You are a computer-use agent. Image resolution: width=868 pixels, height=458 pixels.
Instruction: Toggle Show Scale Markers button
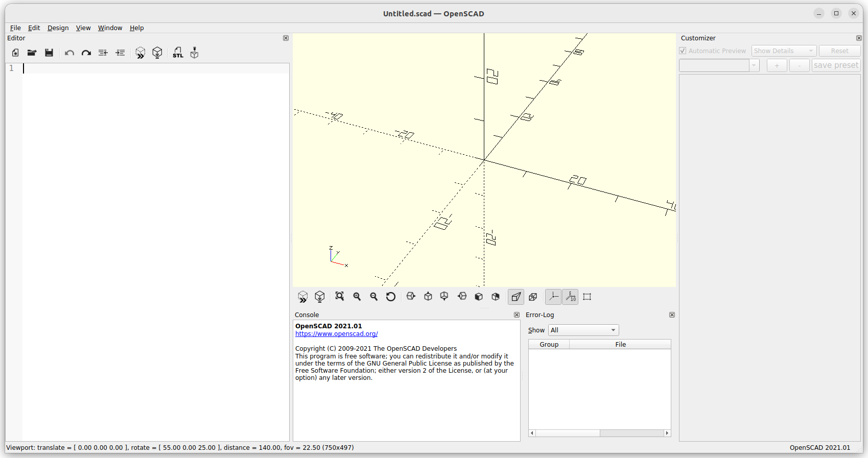(x=570, y=297)
